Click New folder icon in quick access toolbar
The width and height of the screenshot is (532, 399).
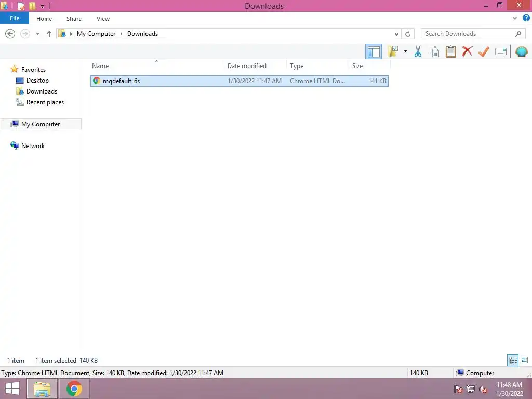tap(32, 6)
